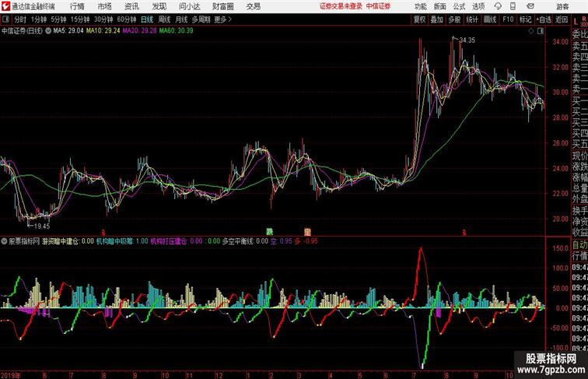The width and height of the screenshot is (588, 379).
Task: Switch to 1分钟 chart period
Action: click(x=39, y=19)
